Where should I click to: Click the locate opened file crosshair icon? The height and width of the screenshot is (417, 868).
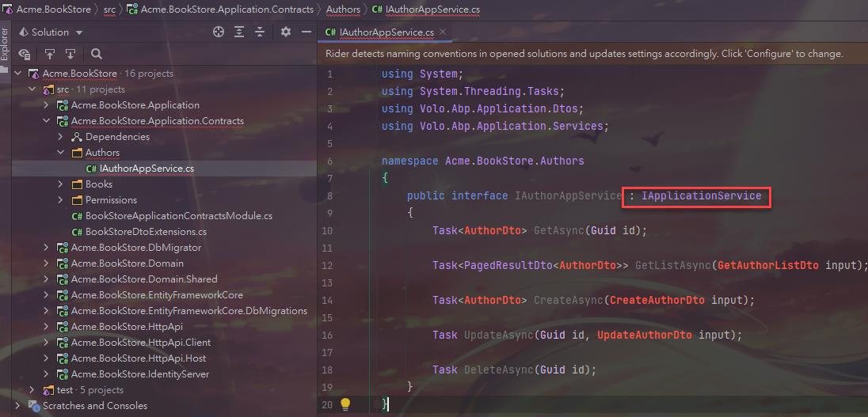[219, 32]
